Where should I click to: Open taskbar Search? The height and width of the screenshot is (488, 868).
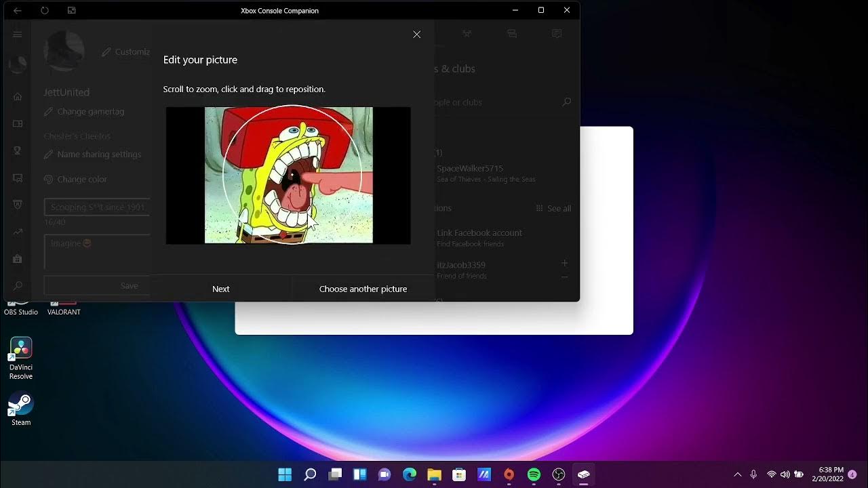[x=310, y=474]
